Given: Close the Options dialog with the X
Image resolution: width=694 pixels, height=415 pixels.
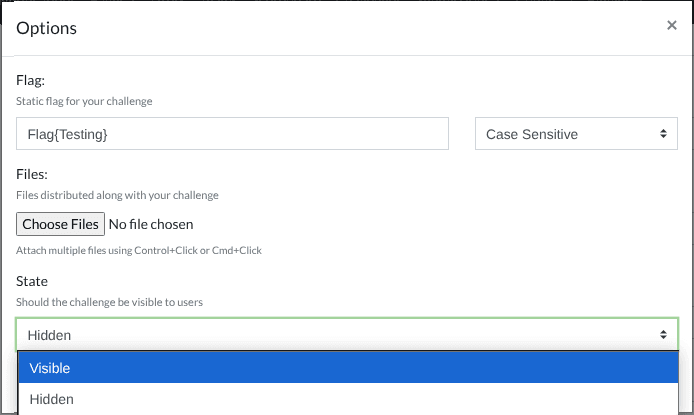Looking at the screenshot, I should (672, 25).
